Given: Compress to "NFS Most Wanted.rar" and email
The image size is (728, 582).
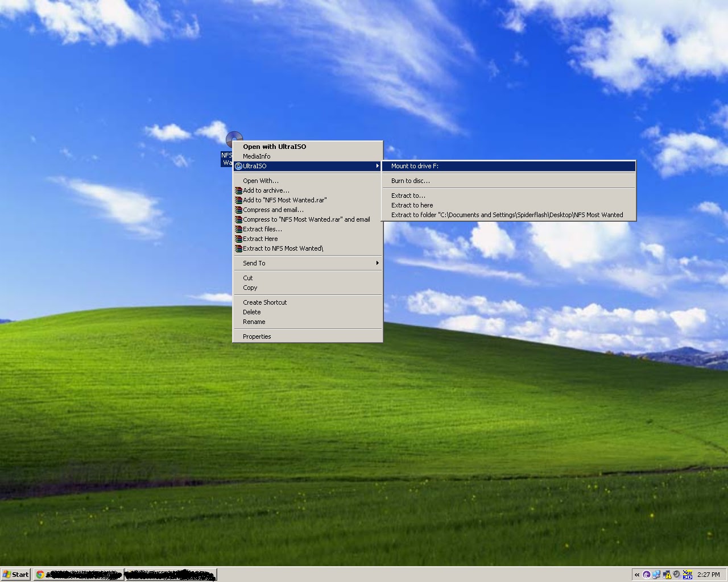Looking at the screenshot, I should pos(308,219).
